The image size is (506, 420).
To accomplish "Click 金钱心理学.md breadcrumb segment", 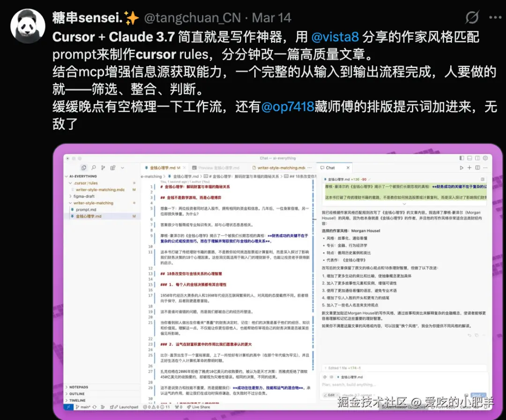I will [183, 177].
